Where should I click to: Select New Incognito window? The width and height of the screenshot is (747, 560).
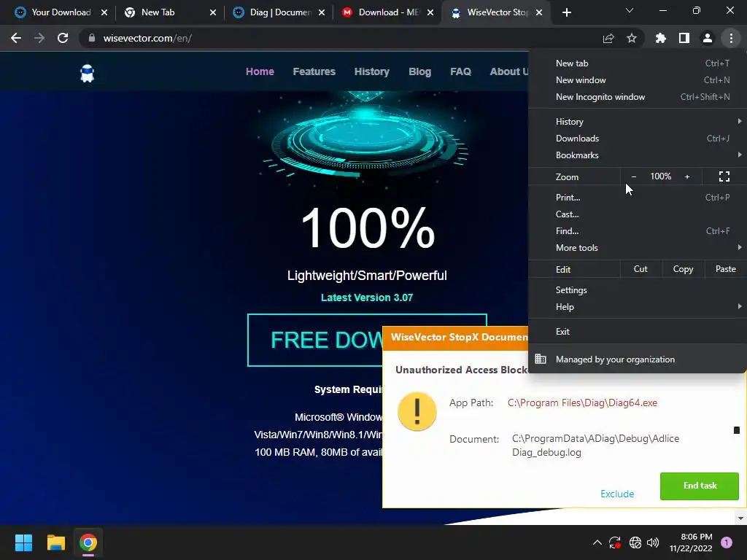coord(638,97)
